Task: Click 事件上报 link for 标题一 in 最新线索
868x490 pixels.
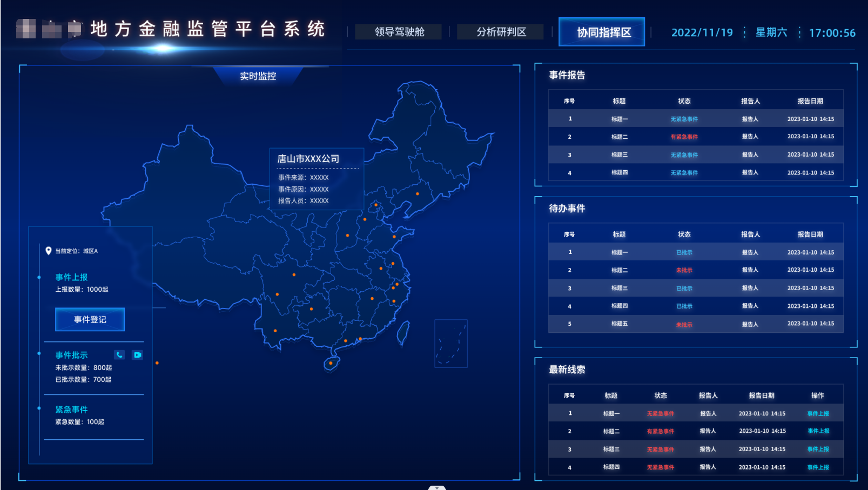Action: [817, 413]
